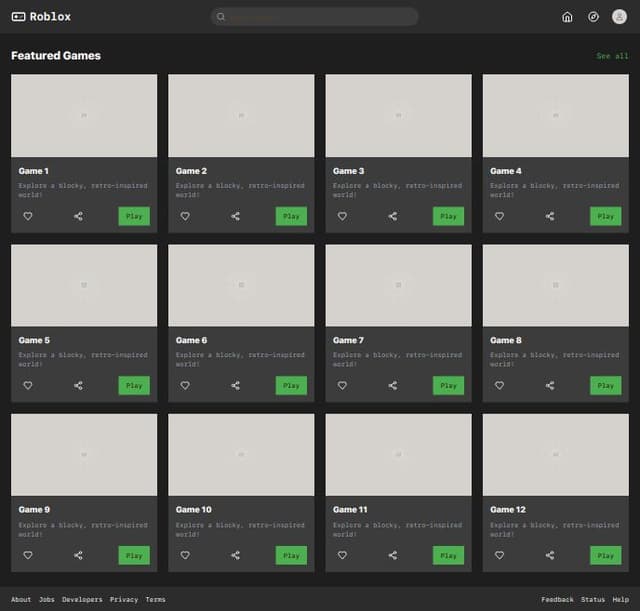The height and width of the screenshot is (611, 640).
Task: Favorite Game 6 heart icon
Action: click(x=185, y=386)
